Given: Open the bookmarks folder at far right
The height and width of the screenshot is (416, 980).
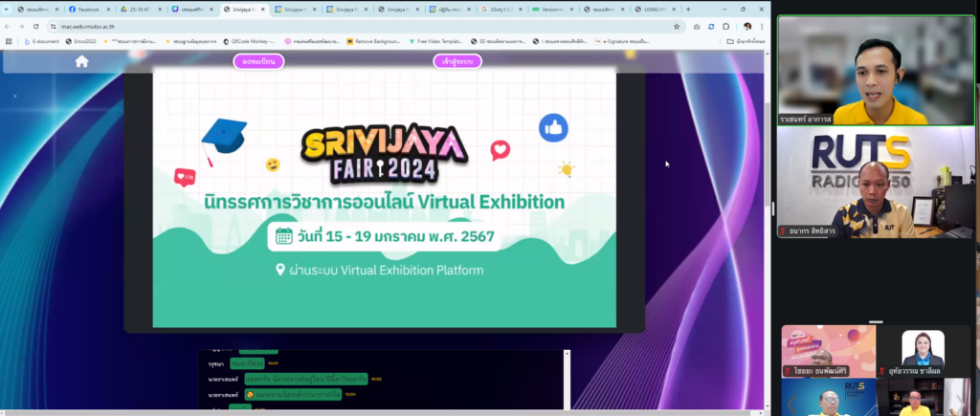Looking at the screenshot, I should (x=746, y=41).
